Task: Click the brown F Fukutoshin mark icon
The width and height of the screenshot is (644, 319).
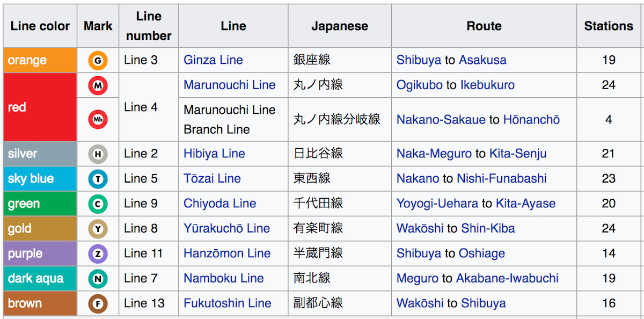Action: (98, 303)
